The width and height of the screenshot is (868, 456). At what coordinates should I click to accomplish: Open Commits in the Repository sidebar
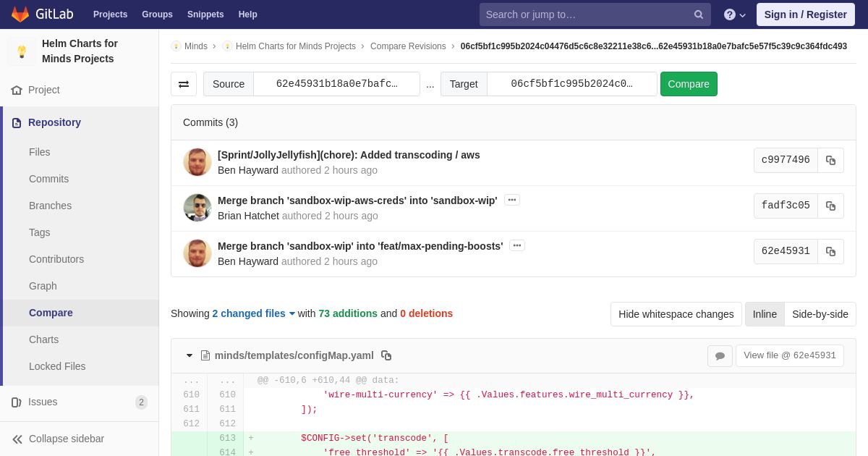[48, 179]
